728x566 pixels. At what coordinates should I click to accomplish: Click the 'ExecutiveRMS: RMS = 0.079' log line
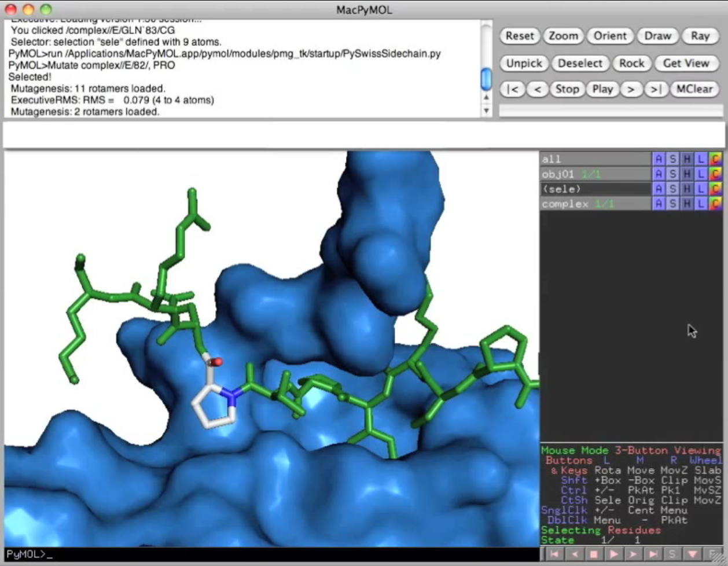pyautogui.click(x=112, y=100)
